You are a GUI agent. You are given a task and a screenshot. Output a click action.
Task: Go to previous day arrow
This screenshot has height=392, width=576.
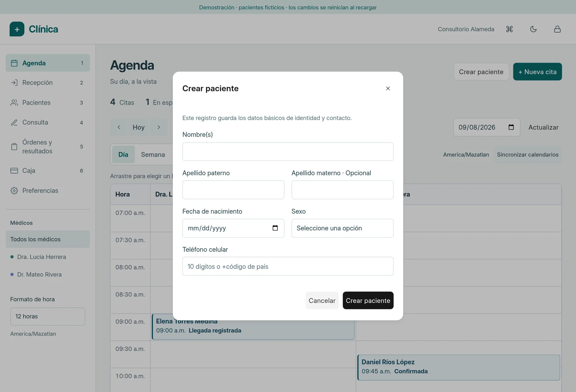click(x=119, y=127)
